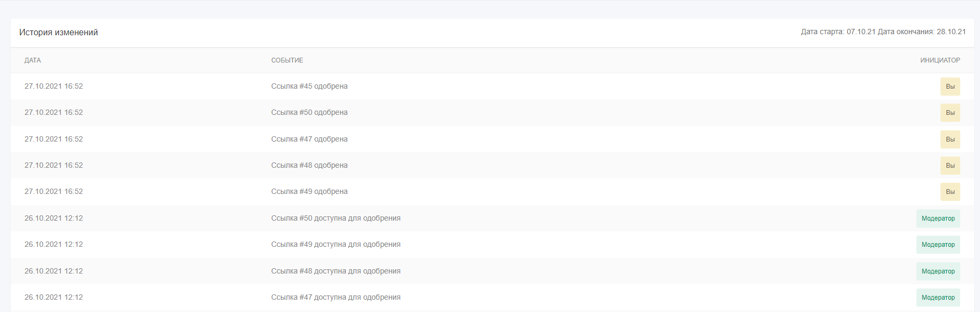Click 'Модератор' badge for link #50 availability row
The height and width of the screenshot is (312, 980).
pyautogui.click(x=938, y=219)
